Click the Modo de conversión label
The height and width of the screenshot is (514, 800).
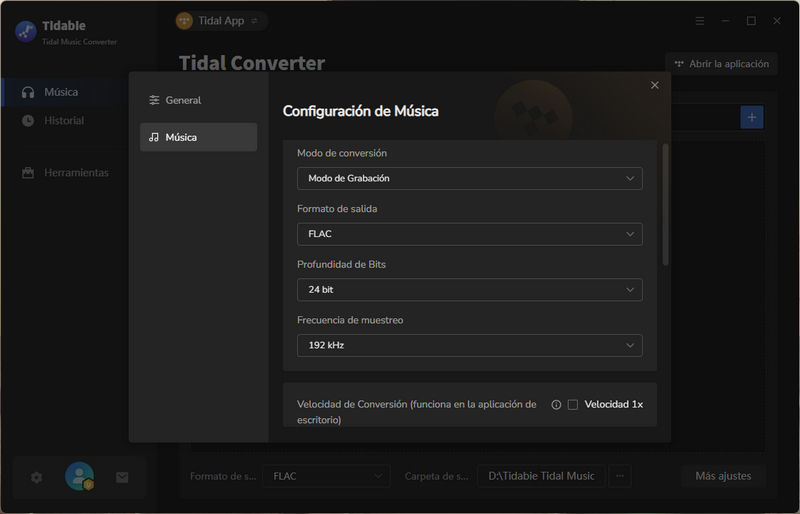(x=342, y=153)
